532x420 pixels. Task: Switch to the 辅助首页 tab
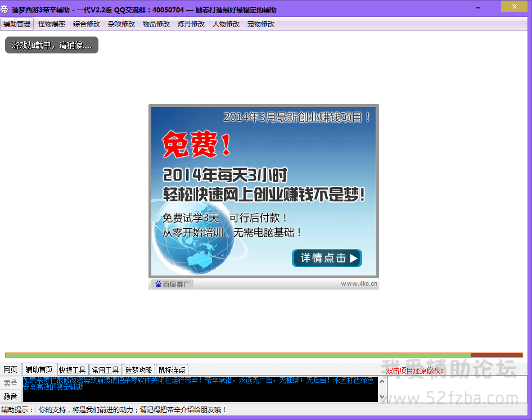click(x=39, y=369)
